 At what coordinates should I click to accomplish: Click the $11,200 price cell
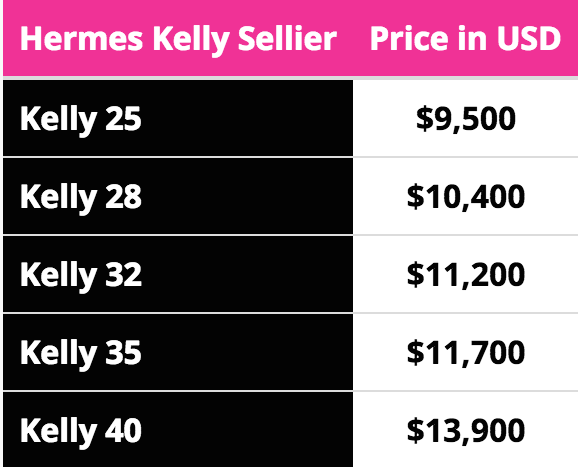[466, 275]
